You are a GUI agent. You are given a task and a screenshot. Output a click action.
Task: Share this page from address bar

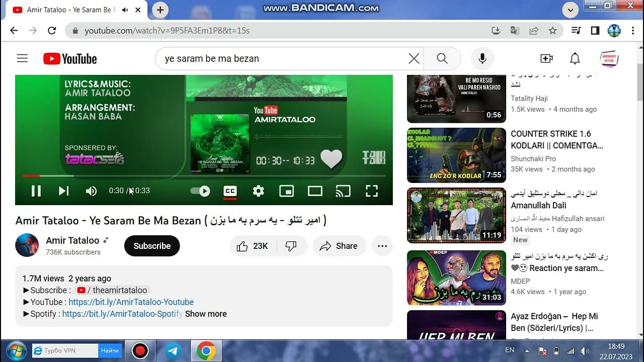pos(534,31)
